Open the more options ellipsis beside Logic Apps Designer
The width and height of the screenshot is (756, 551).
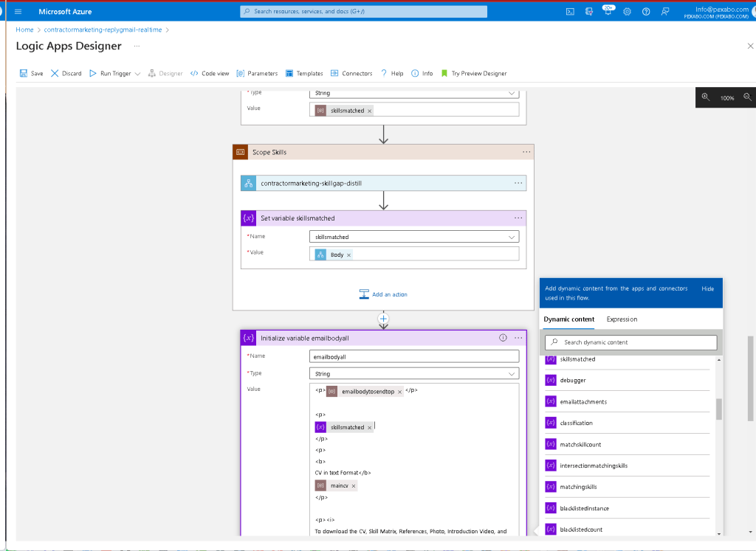pos(137,46)
